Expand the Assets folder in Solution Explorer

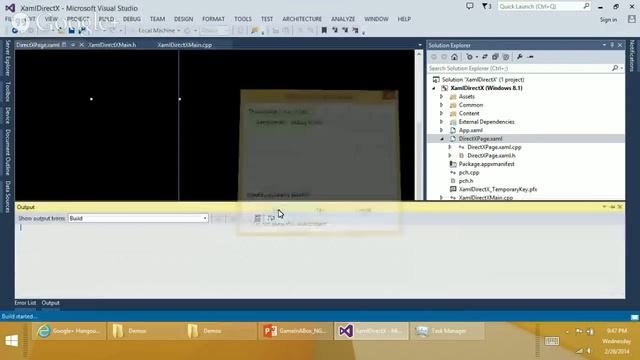[441, 97]
